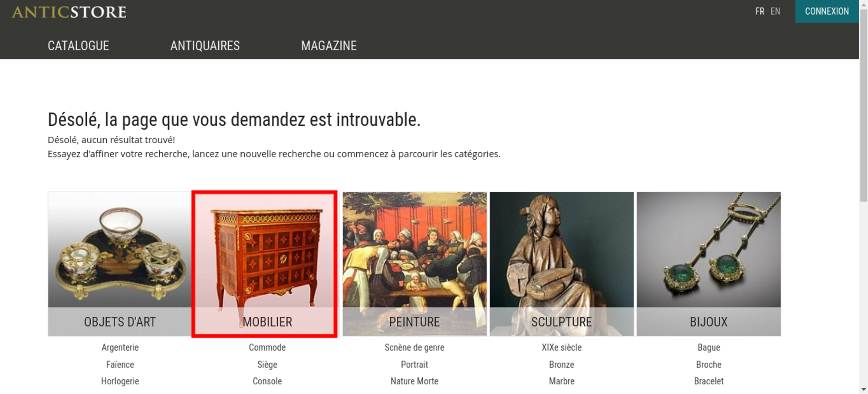
Task: Switch language to EN
Action: [x=776, y=11]
